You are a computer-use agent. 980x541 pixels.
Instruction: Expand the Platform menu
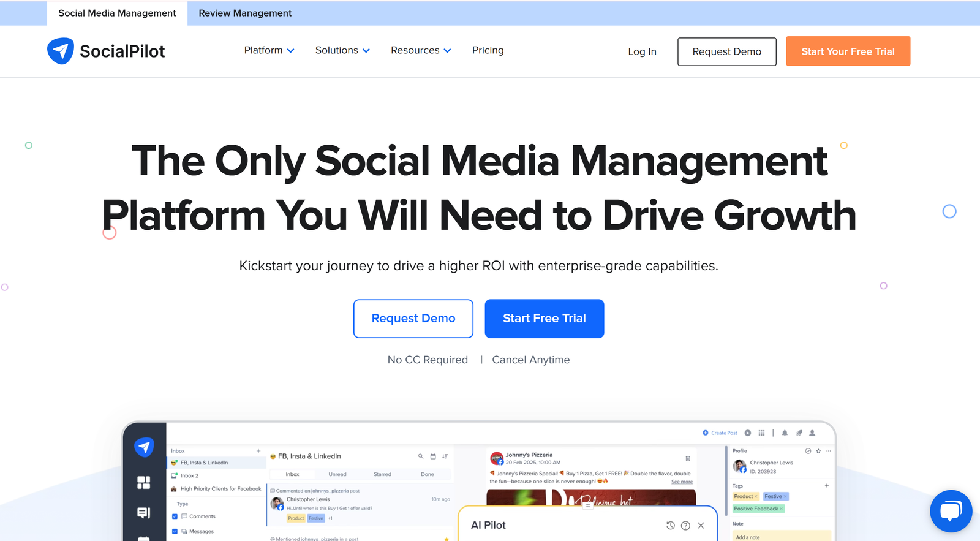269,50
